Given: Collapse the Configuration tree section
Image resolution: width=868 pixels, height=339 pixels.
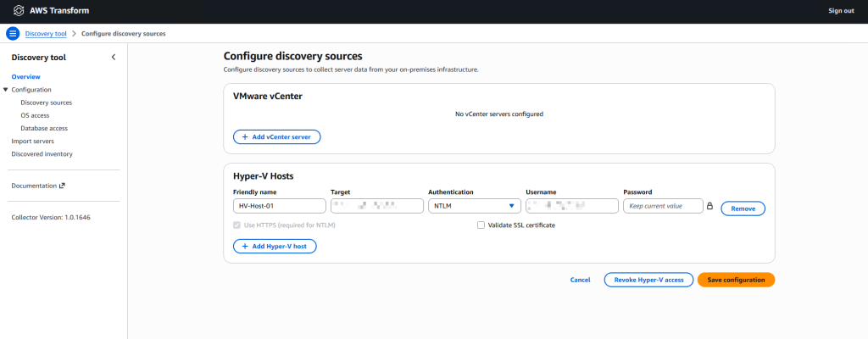Looking at the screenshot, I should point(6,90).
